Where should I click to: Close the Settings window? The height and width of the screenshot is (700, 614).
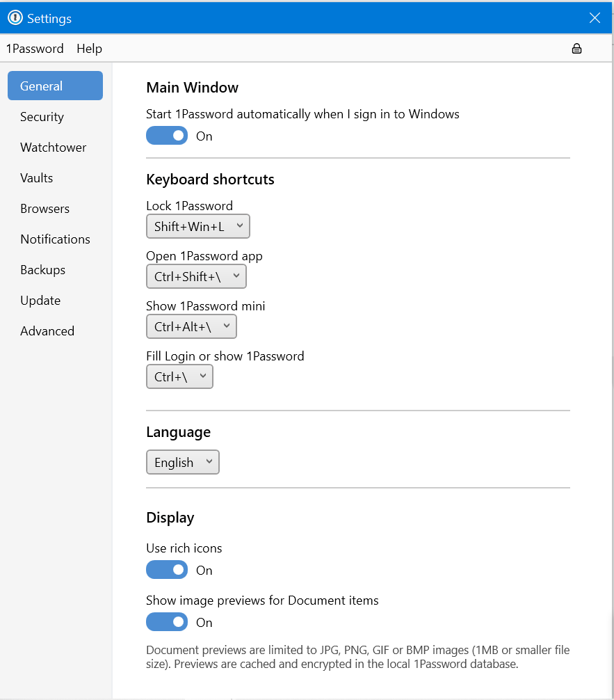pyautogui.click(x=595, y=18)
